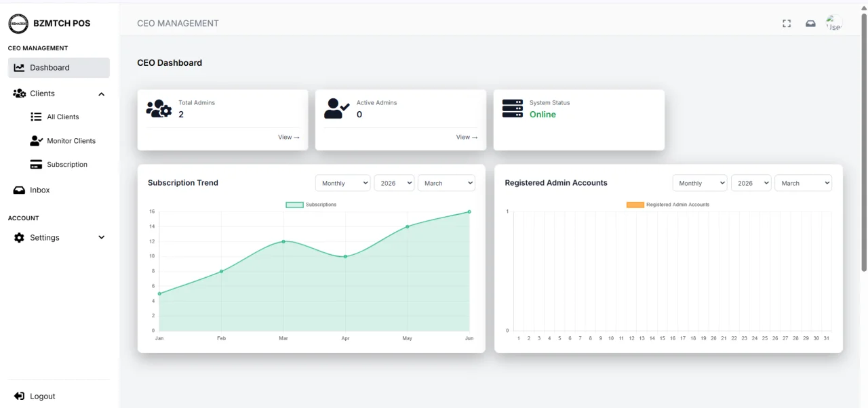868x408 pixels.
Task: Click the Jan data point on the chart
Action: point(159,293)
